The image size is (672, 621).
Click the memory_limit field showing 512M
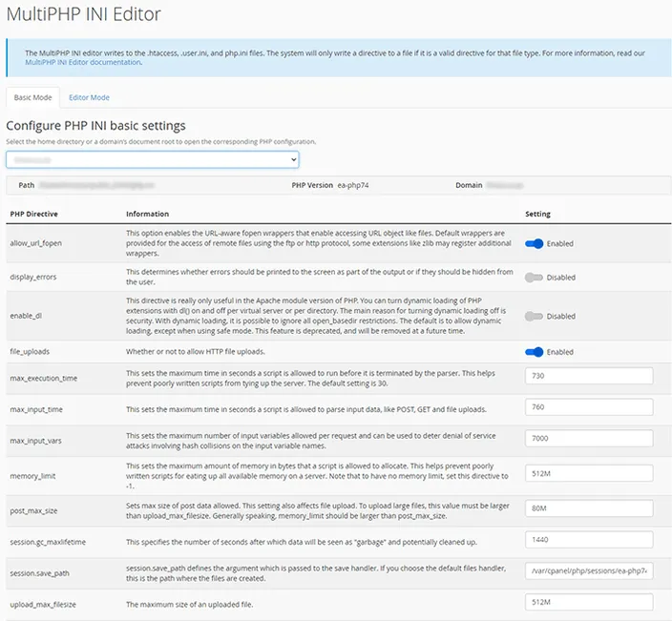(x=589, y=474)
